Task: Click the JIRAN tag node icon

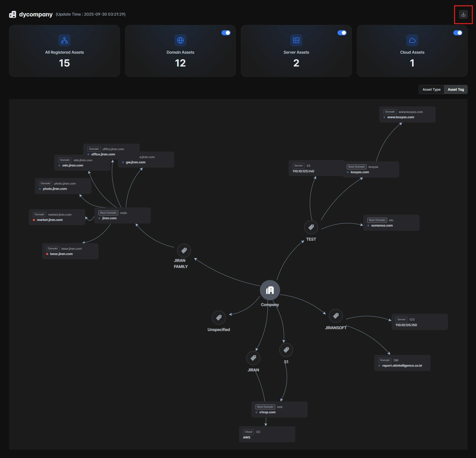Action: [x=253, y=358]
